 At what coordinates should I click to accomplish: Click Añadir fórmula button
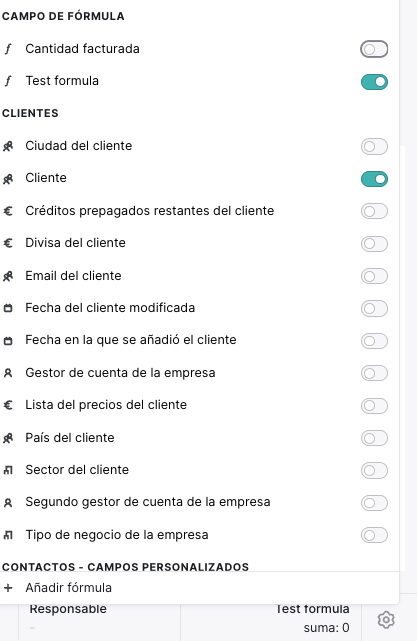(68, 588)
